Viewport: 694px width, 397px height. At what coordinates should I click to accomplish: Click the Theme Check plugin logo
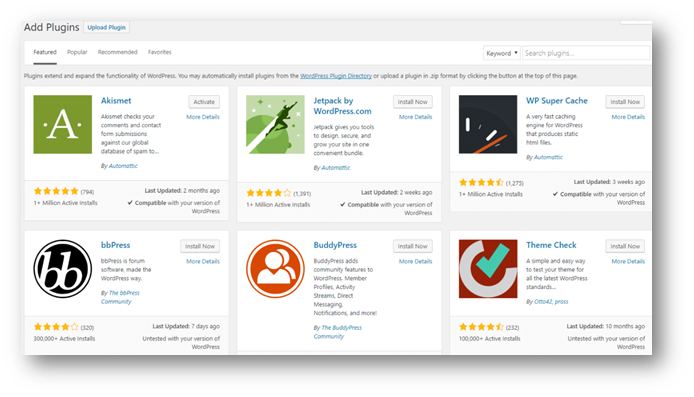(x=488, y=269)
